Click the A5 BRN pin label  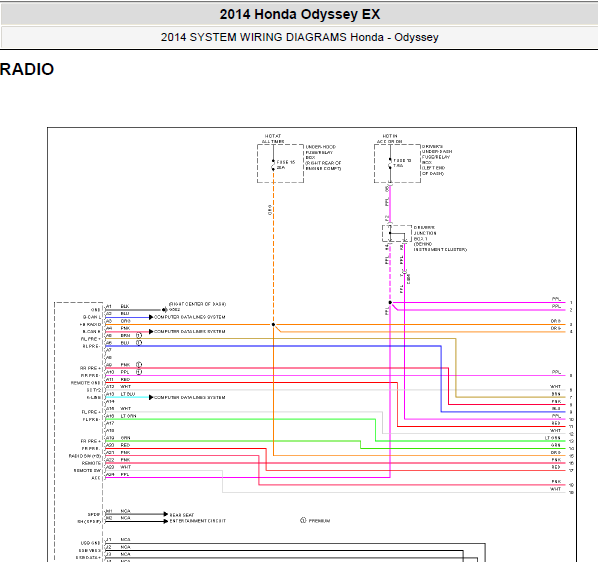tap(118, 336)
